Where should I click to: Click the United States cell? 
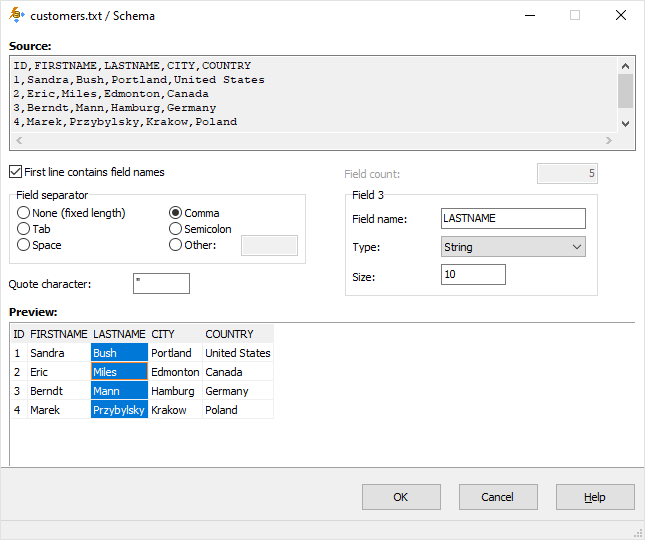click(x=238, y=353)
